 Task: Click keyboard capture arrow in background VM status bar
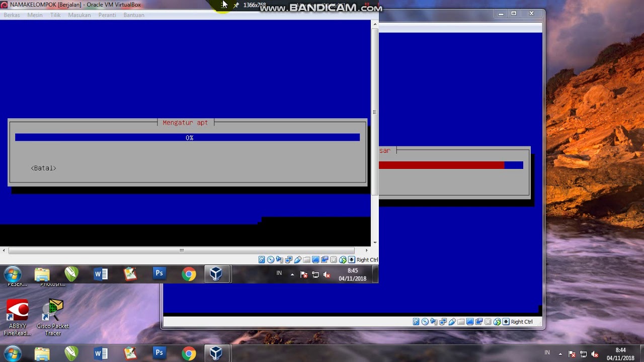(506, 322)
